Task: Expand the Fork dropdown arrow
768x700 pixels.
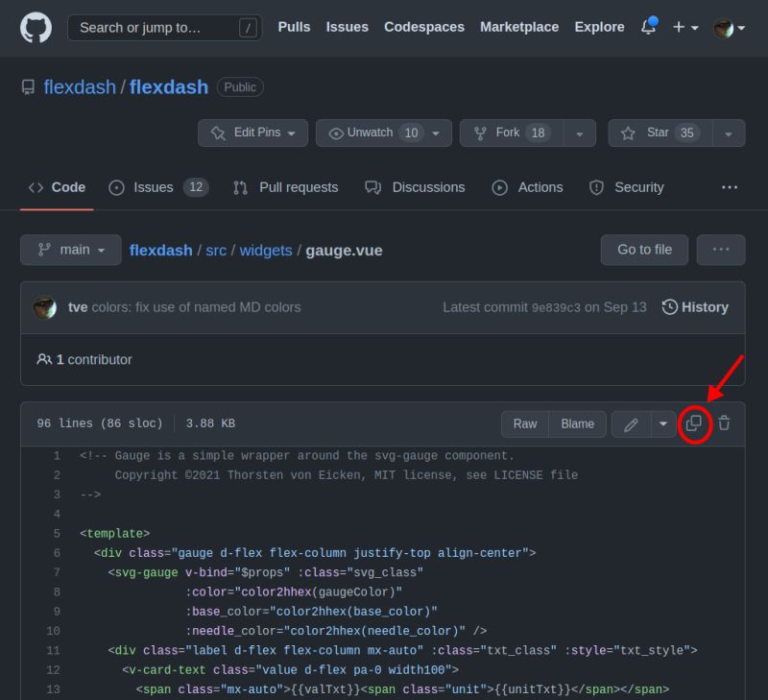Action: pyautogui.click(x=580, y=133)
